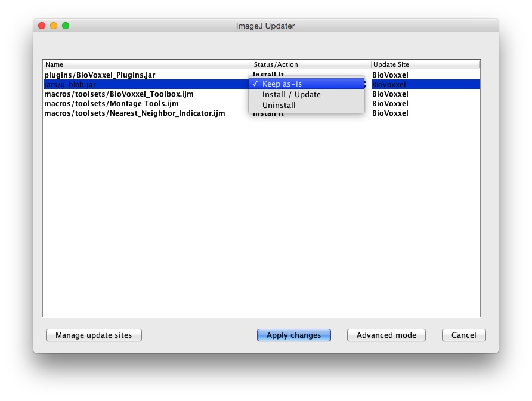Cancel the ImageJ Updater dialog
The height and width of the screenshot is (401, 532).
463,335
